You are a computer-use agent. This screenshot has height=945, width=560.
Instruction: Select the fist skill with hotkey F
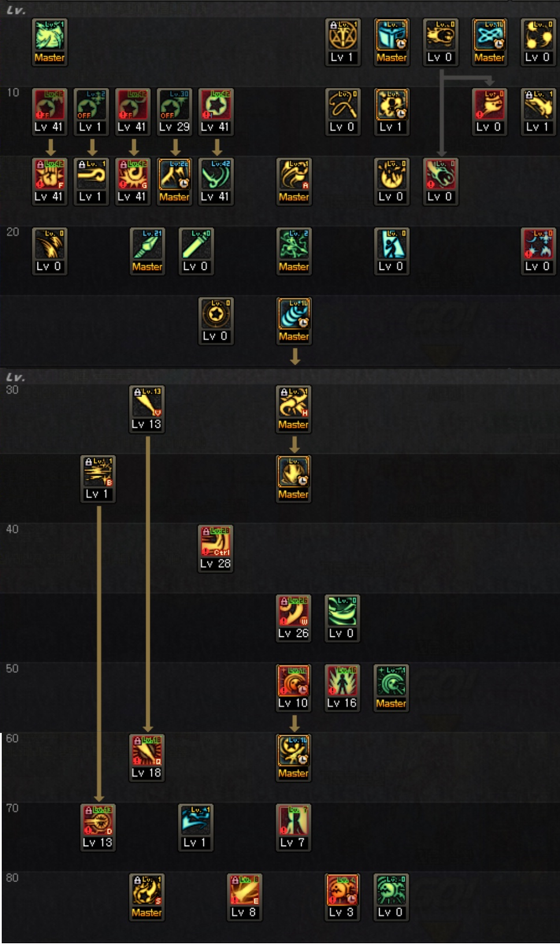49,176
